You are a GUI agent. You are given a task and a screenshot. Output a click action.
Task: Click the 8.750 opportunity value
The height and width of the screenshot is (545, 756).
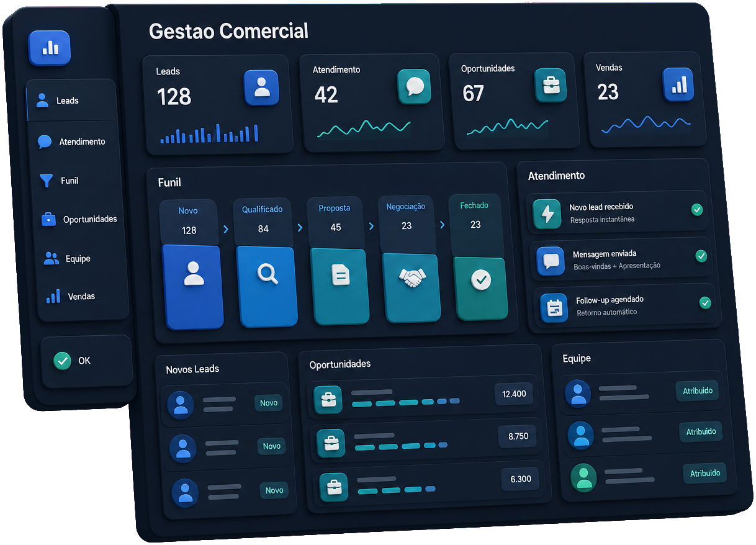pyautogui.click(x=518, y=436)
